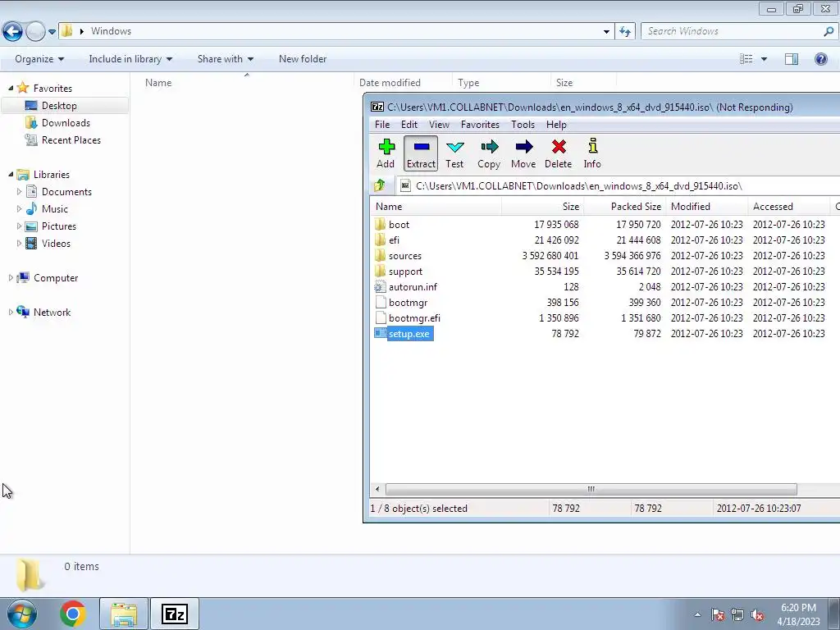Select the support folder icon
The width and height of the screenshot is (840, 630).
pyautogui.click(x=381, y=271)
